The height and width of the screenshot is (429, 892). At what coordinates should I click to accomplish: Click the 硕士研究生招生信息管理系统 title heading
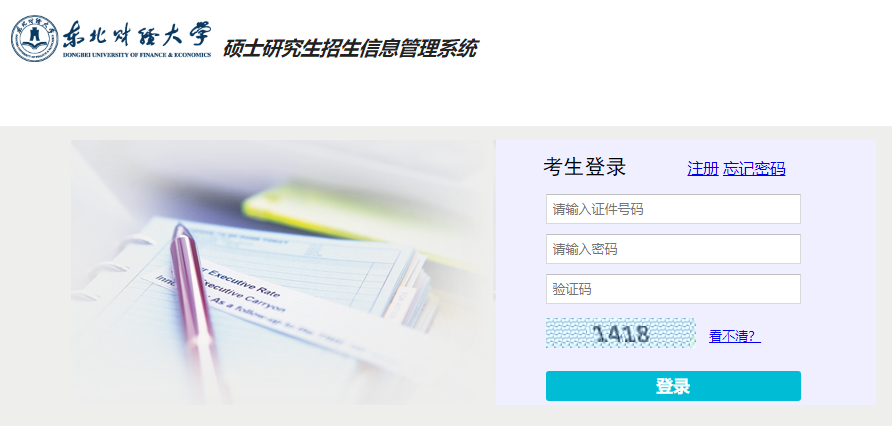pos(350,48)
